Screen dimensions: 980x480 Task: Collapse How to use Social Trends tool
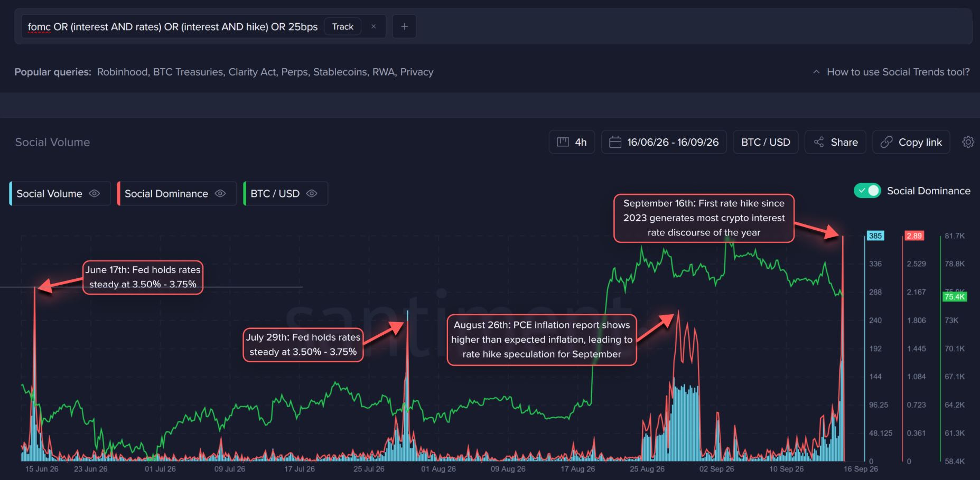tap(891, 72)
